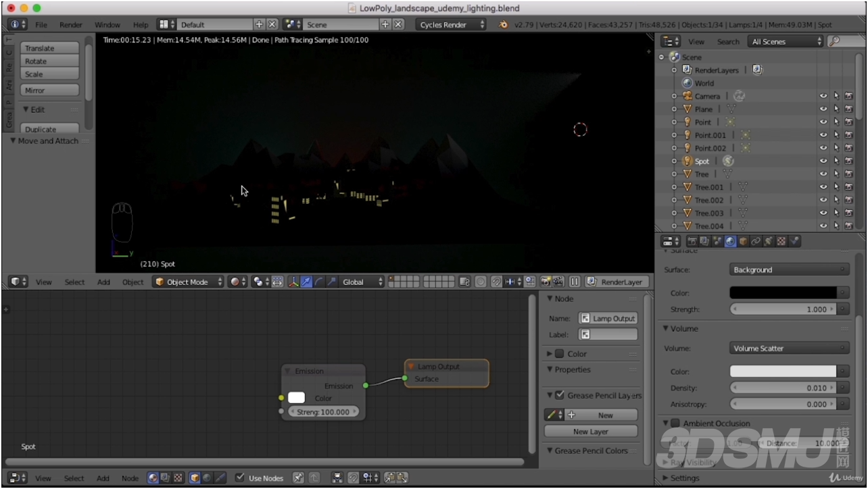Open the Render Layers properties tab
Viewport: 868px width, 489px height.
[704, 241]
